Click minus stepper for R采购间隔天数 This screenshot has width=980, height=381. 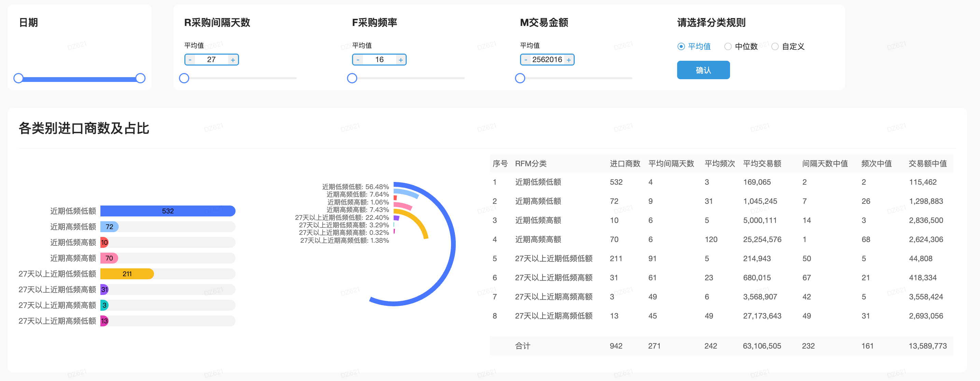tap(190, 60)
